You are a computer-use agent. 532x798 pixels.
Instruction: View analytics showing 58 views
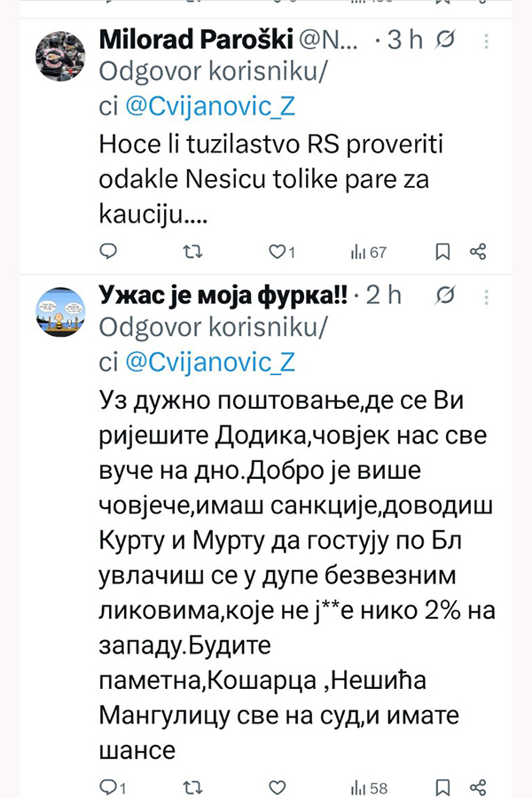click(x=368, y=786)
